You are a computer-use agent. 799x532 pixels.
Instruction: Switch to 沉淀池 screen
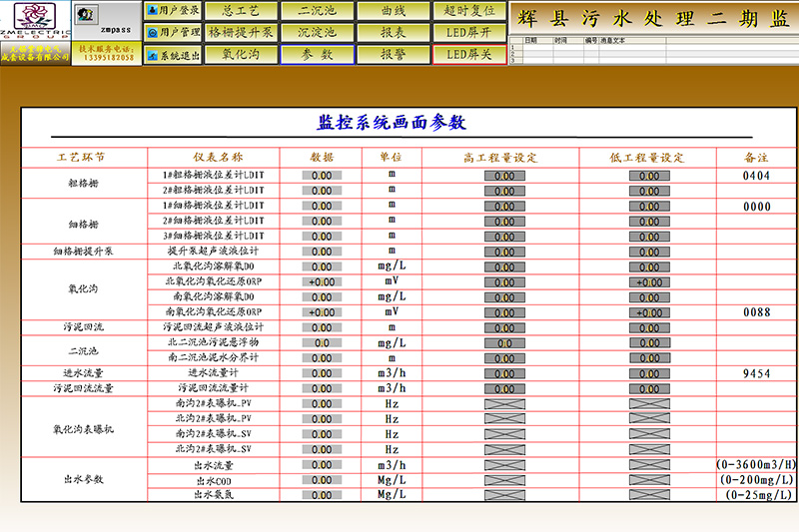point(317,33)
